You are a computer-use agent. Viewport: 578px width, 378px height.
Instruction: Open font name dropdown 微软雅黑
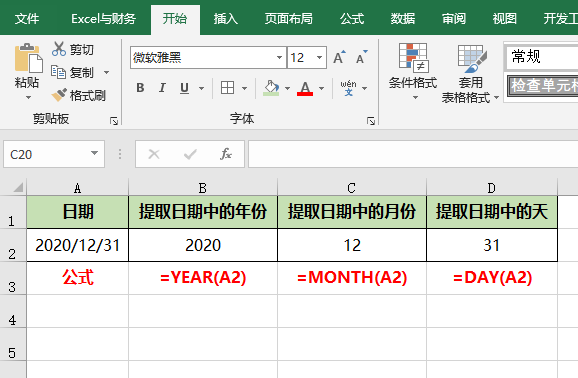pyautogui.click(x=279, y=58)
